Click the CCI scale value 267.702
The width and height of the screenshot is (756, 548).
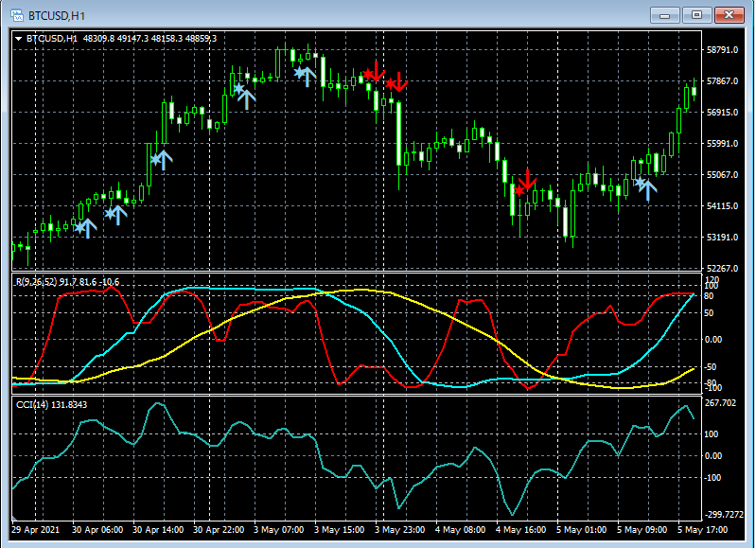[721, 403]
